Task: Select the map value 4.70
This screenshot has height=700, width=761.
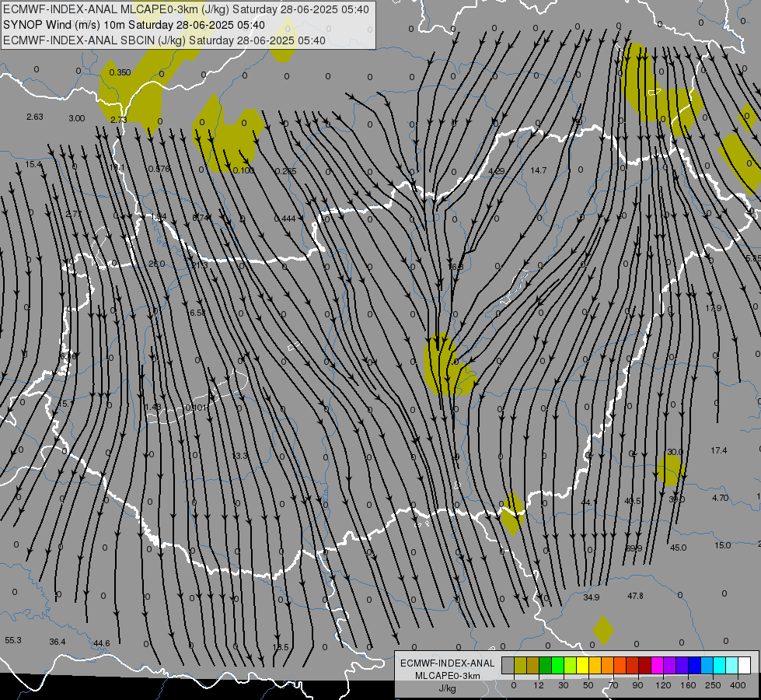Action: click(721, 498)
